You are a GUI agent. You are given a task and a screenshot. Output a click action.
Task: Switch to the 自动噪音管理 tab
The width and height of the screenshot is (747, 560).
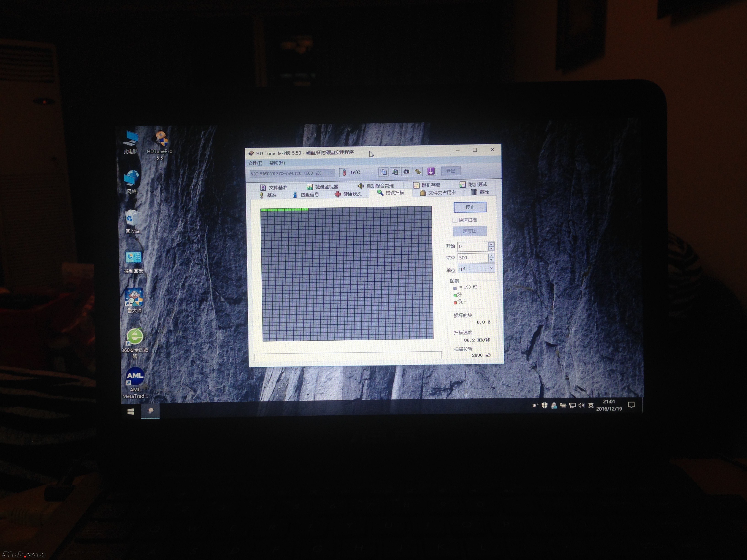[x=376, y=186]
